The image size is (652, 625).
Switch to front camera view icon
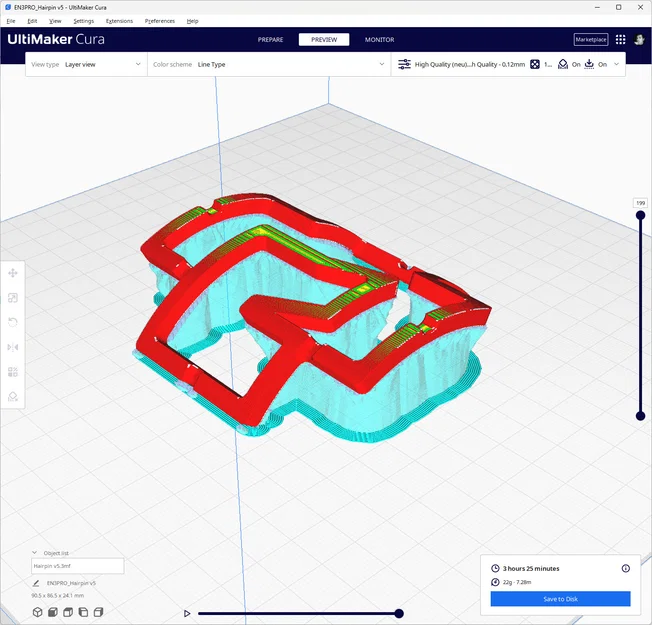[x=53, y=612]
